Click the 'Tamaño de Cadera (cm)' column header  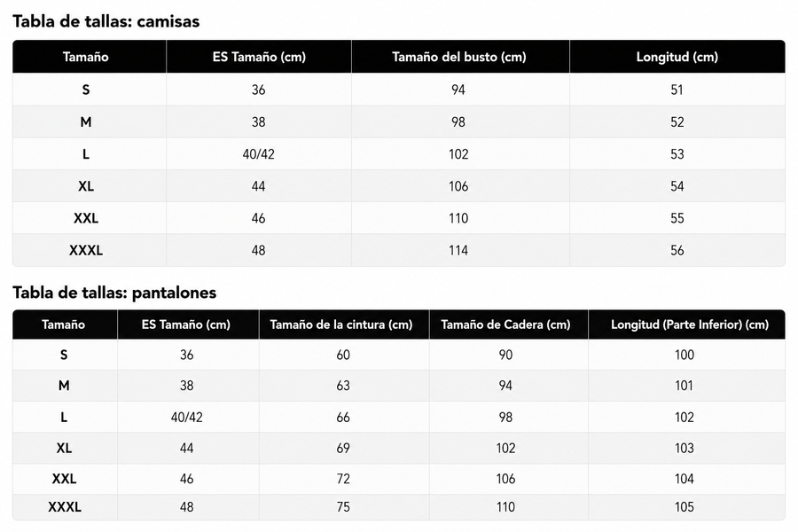point(505,325)
